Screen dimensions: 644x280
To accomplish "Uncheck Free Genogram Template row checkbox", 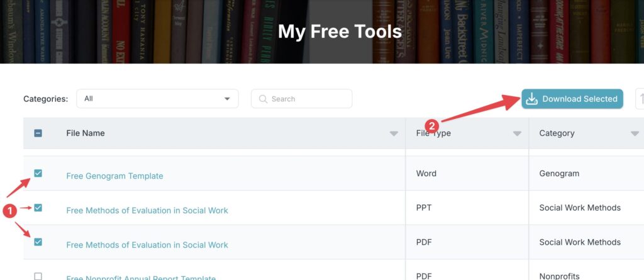I will pyautogui.click(x=38, y=174).
